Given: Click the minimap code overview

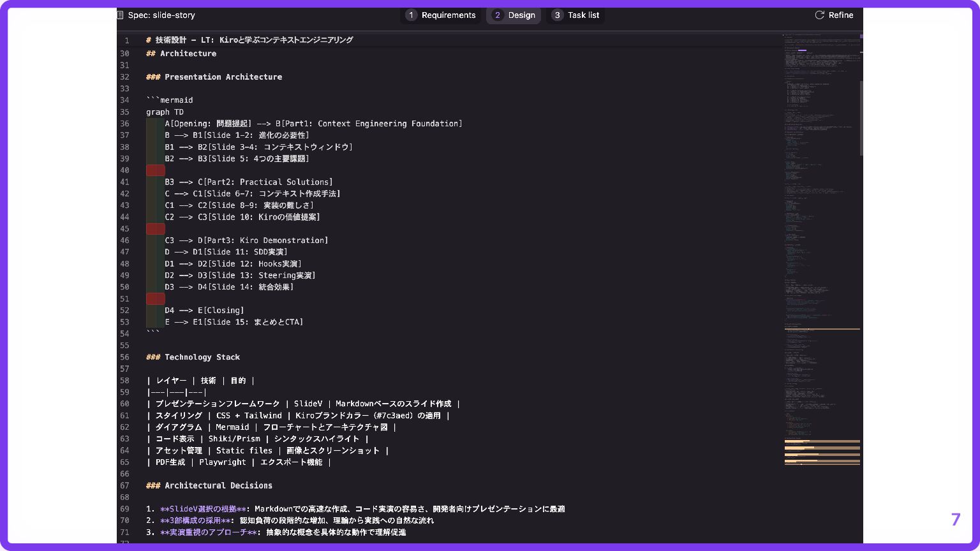Looking at the screenshot, I should [x=820, y=249].
